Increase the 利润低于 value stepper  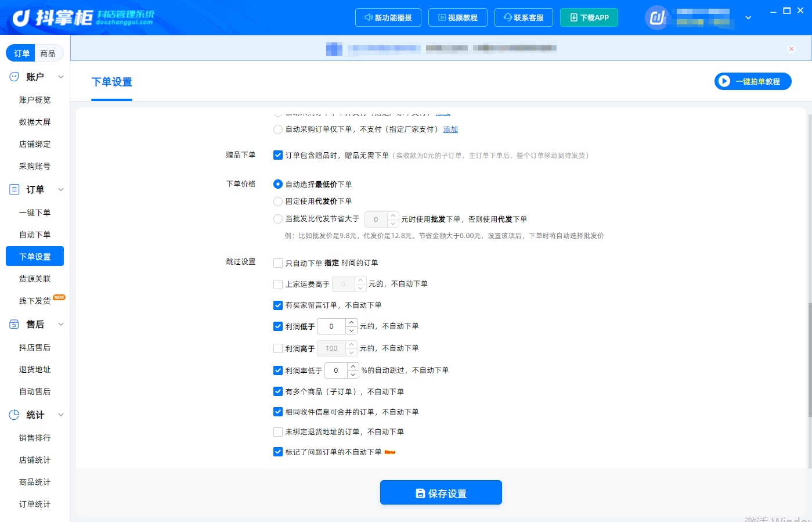(351, 322)
